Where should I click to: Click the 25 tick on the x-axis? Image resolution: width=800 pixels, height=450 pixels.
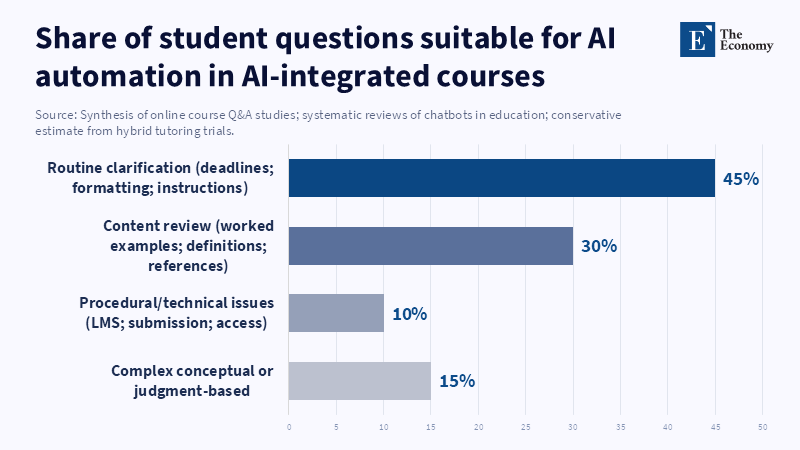tap(526, 428)
